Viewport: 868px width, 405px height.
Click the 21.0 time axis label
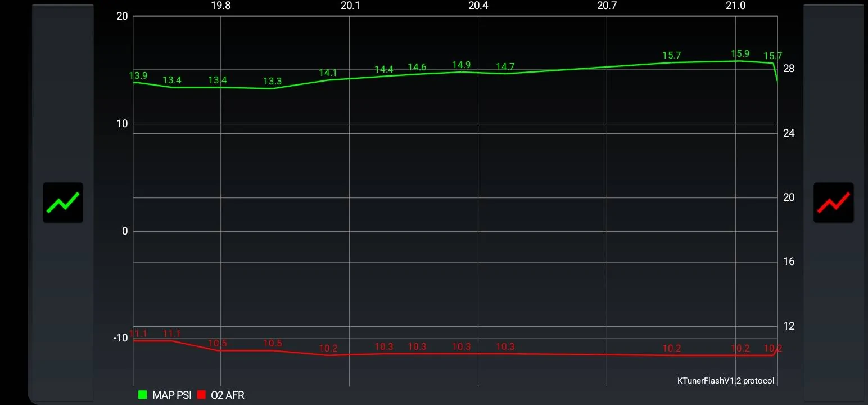(735, 6)
